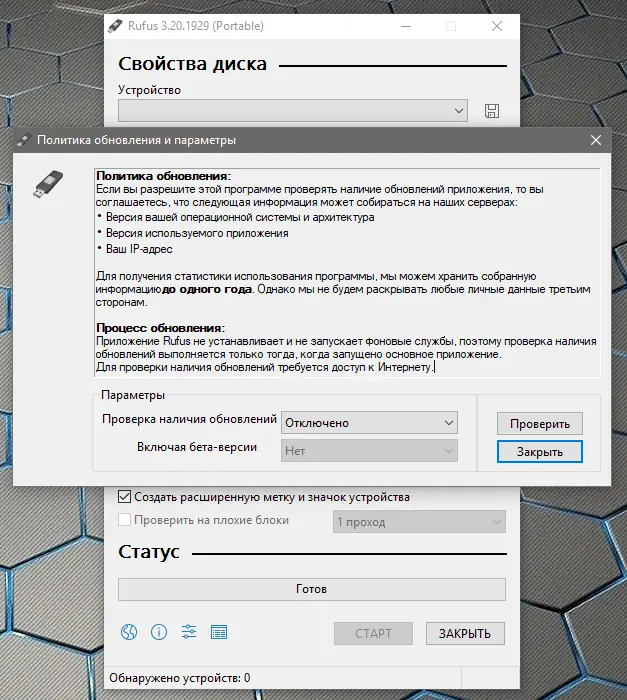Click the small icon in the update policy dialog title bar
Image resolution: width=627 pixels, height=700 pixels.
(x=23, y=140)
